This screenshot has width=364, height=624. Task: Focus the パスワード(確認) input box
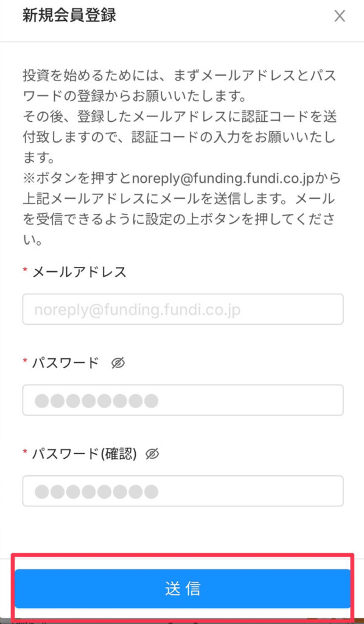tap(183, 491)
